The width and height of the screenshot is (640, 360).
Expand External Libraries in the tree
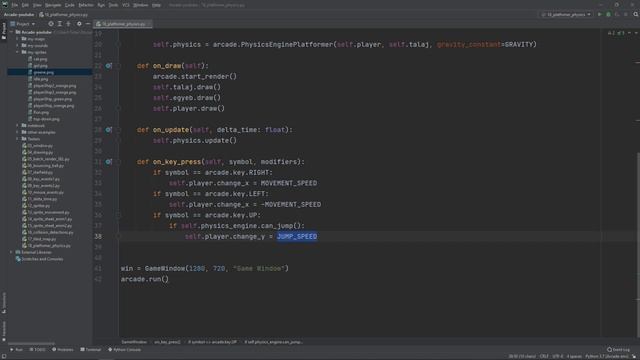[x=11, y=252]
